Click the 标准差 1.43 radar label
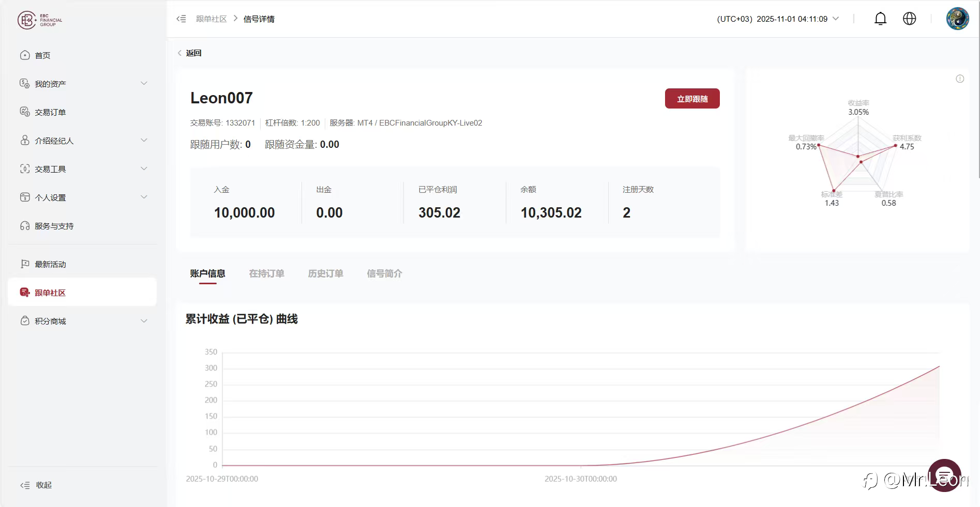This screenshot has width=980, height=507. click(832, 198)
